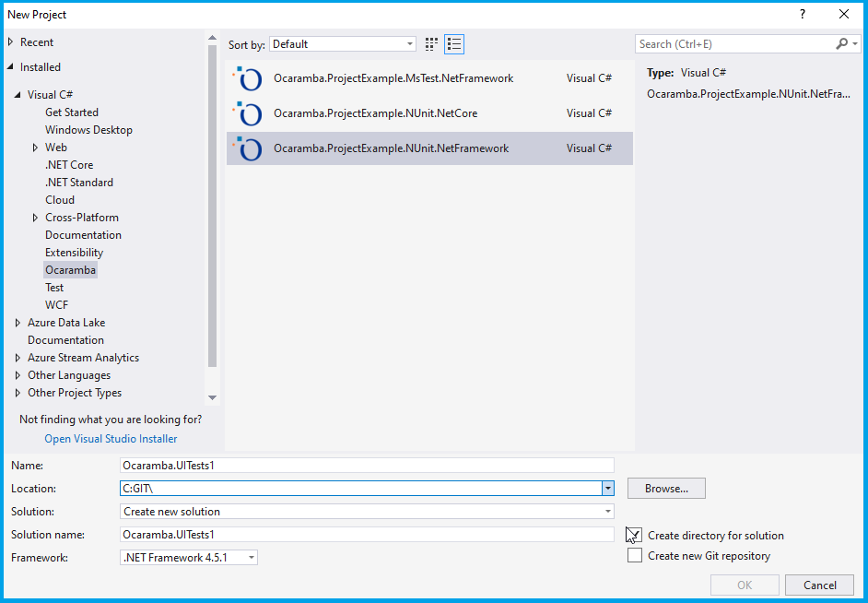Screen dimensions: 868x603
Task: Enable Create new Git repository checkbox
Action: click(634, 555)
